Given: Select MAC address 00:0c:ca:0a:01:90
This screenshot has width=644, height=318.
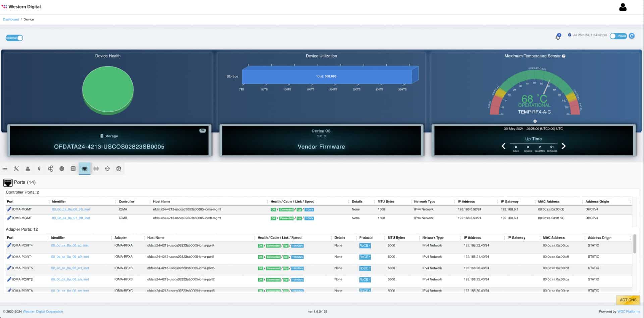Looking at the screenshot, I should pos(551,218).
